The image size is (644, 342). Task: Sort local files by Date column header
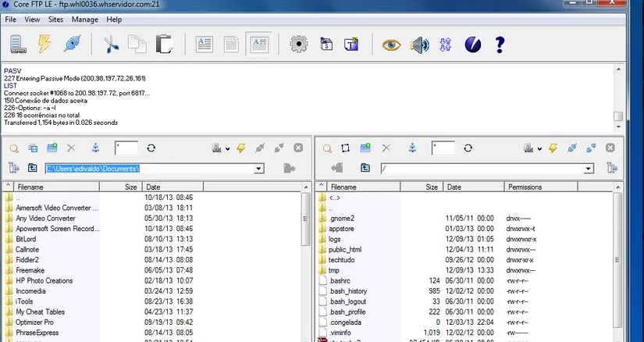(x=173, y=187)
